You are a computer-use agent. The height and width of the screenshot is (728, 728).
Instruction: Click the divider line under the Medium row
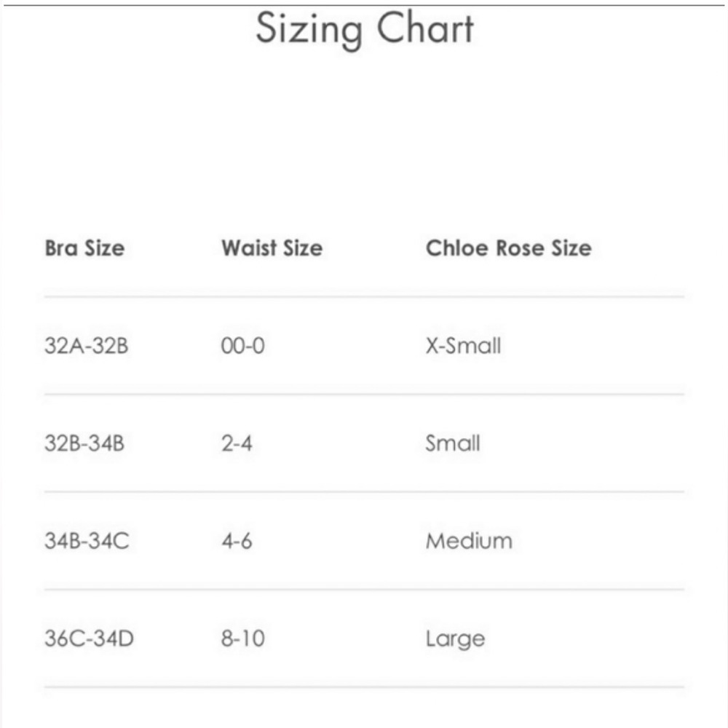pyautogui.click(x=364, y=590)
